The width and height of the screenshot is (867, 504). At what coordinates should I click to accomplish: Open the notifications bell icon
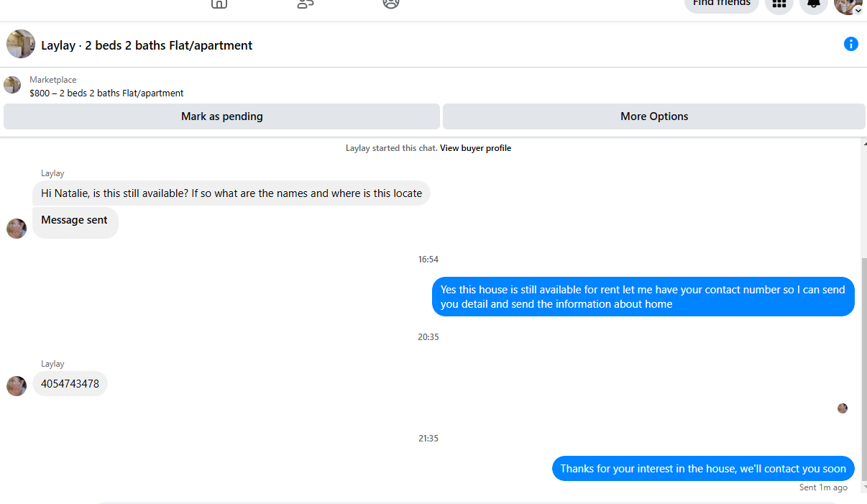[x=814, y=4]
